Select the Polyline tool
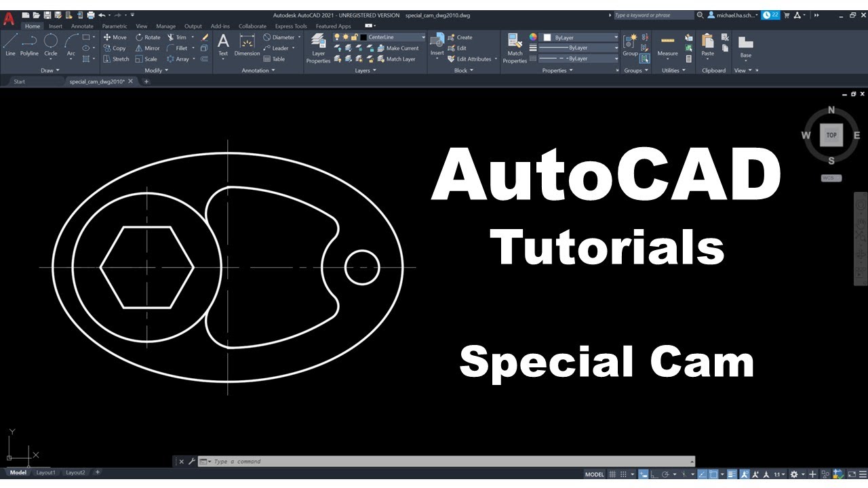 [x=29, y=44]
